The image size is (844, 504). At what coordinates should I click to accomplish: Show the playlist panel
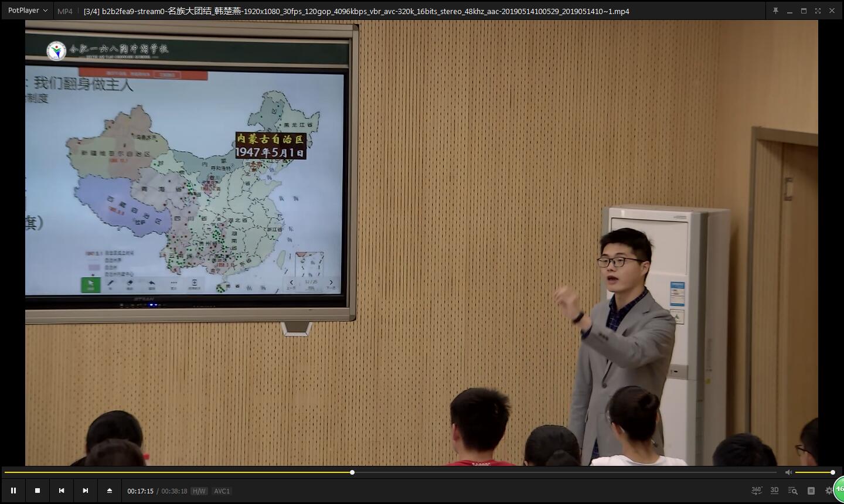tap(811, 491)
